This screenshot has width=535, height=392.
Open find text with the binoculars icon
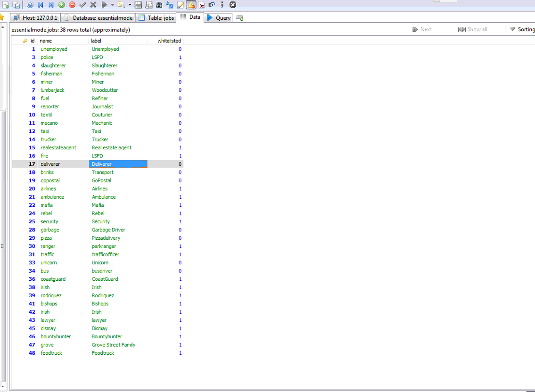pyautogui.click(x=159, y=5)
